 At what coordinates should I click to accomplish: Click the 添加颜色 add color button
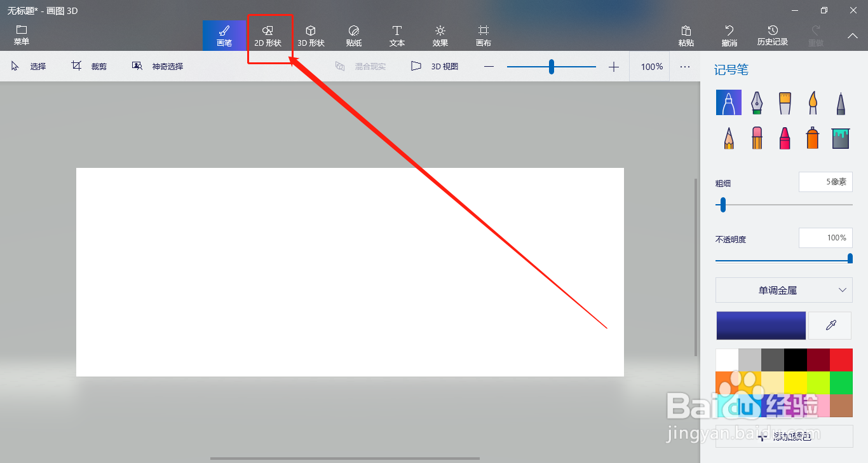[x=784, y=436]
